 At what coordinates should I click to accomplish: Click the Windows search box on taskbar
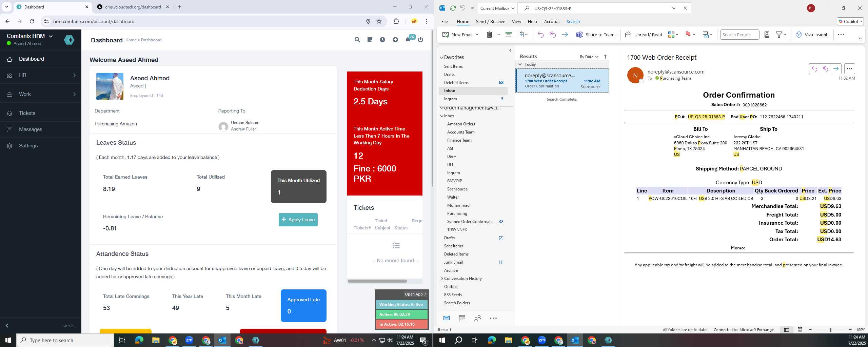[65, 340]
